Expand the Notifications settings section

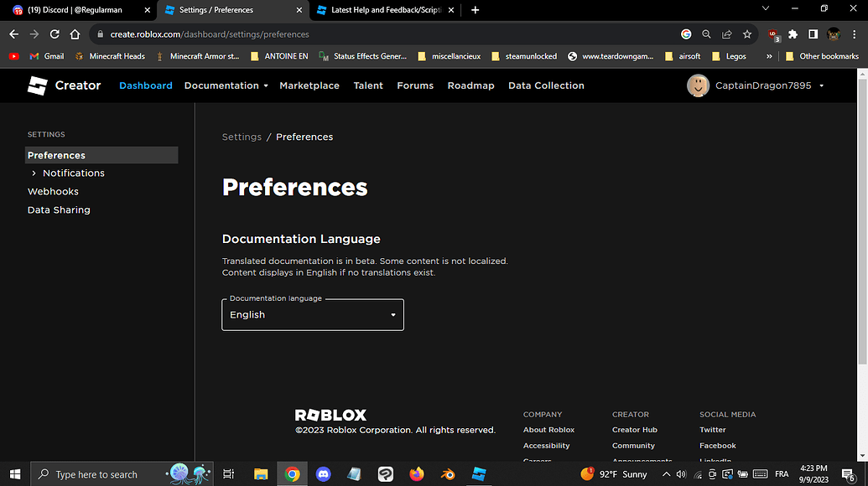coord(73,173)
